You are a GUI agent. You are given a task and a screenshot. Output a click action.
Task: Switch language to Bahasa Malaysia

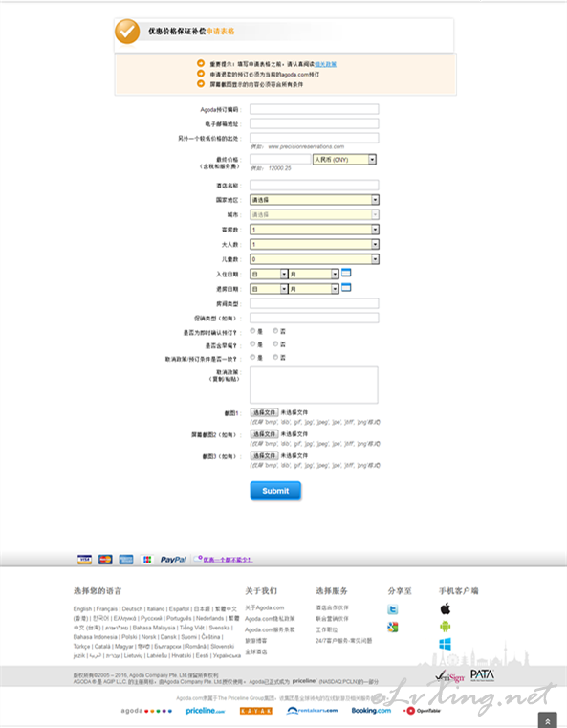point(154,628)
